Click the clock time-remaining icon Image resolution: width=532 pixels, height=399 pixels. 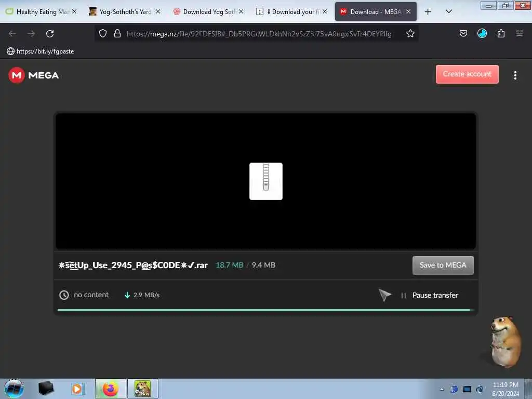64,295
